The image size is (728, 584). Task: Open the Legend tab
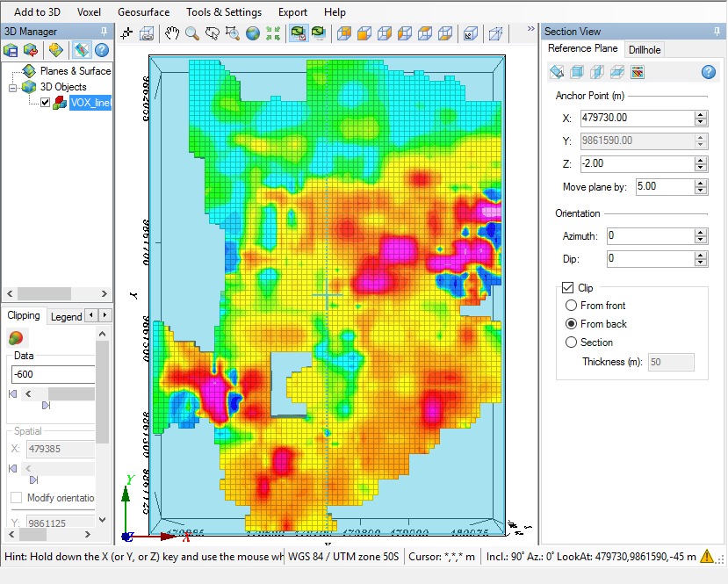pyautogui.click(x=66, y=316)
